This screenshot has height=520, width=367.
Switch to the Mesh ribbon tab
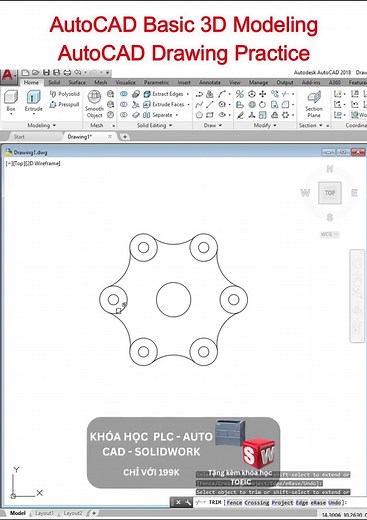coord(100,82)
